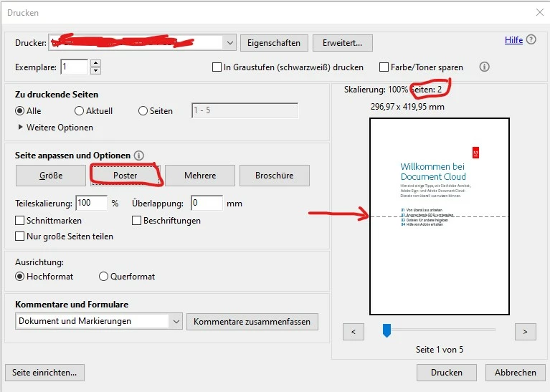Select Querformat orientation

click(x=103, y=277)
